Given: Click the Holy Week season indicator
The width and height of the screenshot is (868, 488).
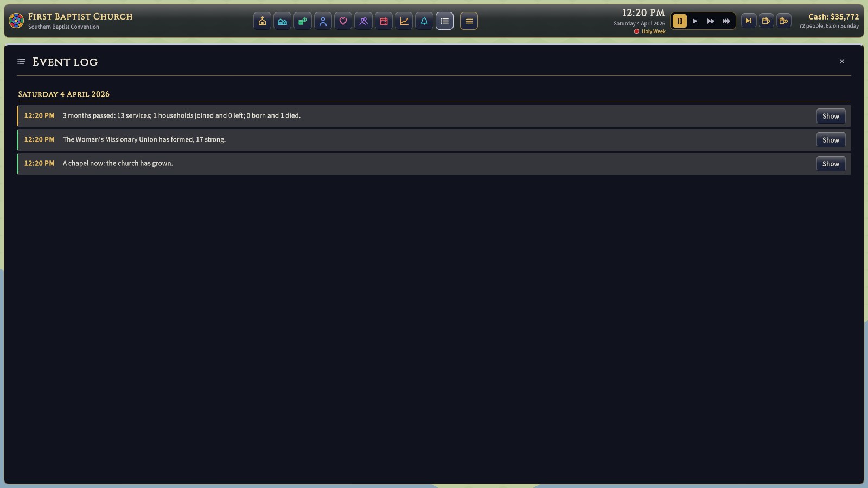Looking at the screenshot, I should [x=650, y=31].
